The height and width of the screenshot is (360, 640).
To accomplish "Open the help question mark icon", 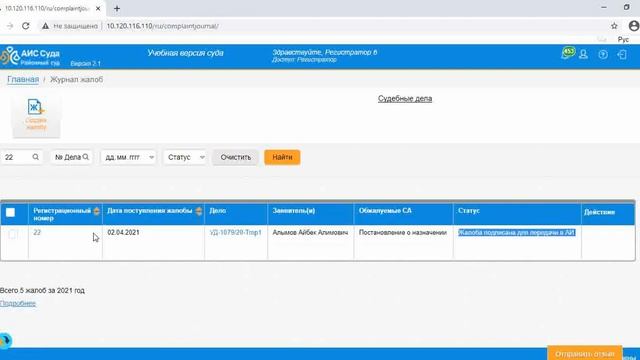I will pos(603,54).
